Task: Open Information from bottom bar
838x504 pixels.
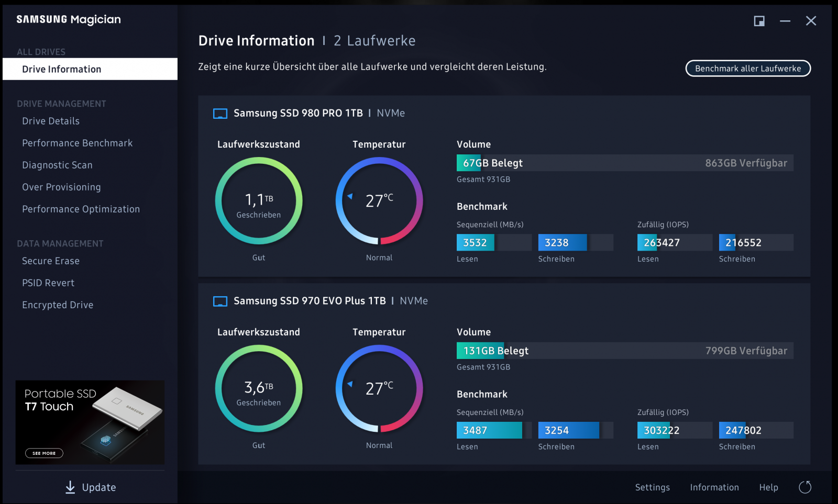Action: click(714, 487)
